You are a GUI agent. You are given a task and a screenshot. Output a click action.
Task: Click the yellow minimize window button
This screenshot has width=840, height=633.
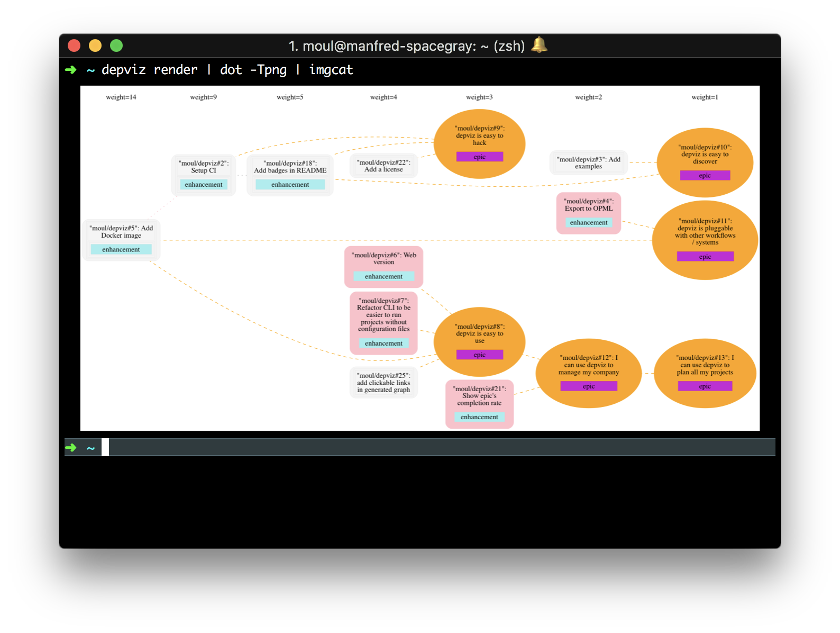pos(95,46)
